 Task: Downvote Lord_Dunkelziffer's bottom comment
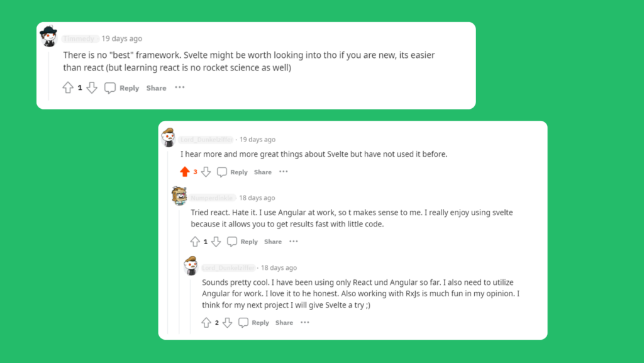(x=227, y=322)
